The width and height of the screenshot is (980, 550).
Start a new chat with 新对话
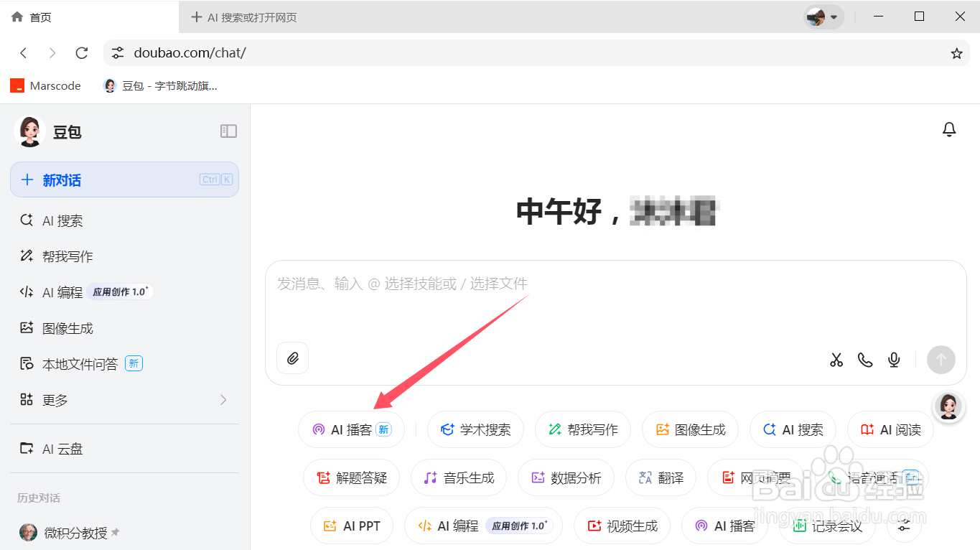point(124,180)
